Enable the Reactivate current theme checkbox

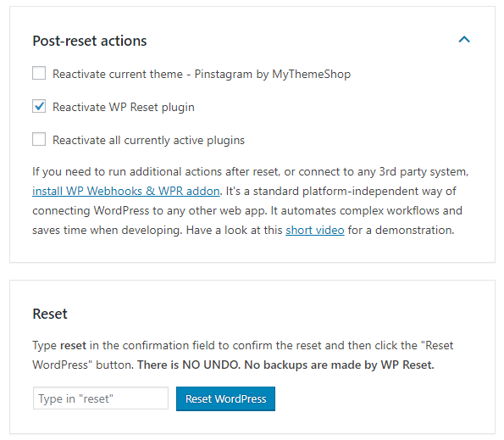39,73
